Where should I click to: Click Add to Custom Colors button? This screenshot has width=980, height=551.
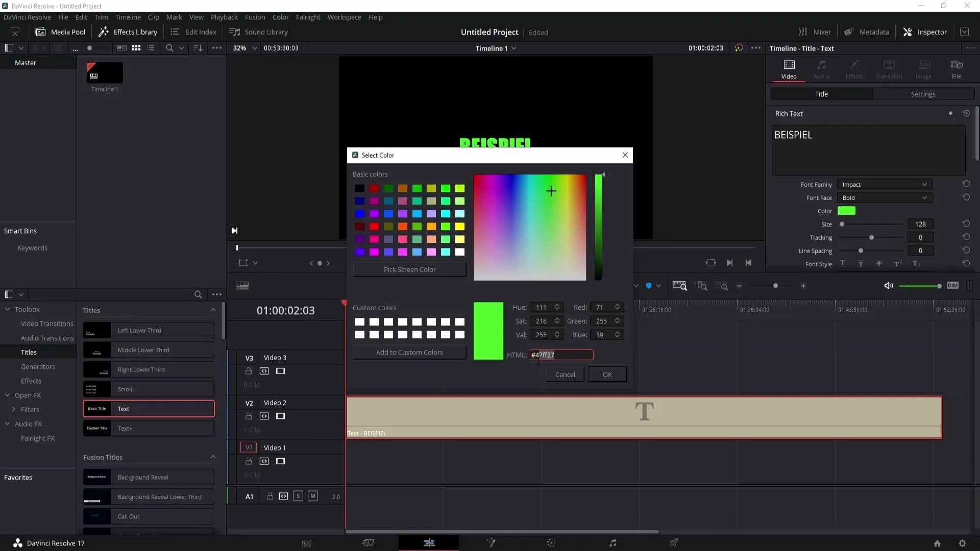(409, 352)
